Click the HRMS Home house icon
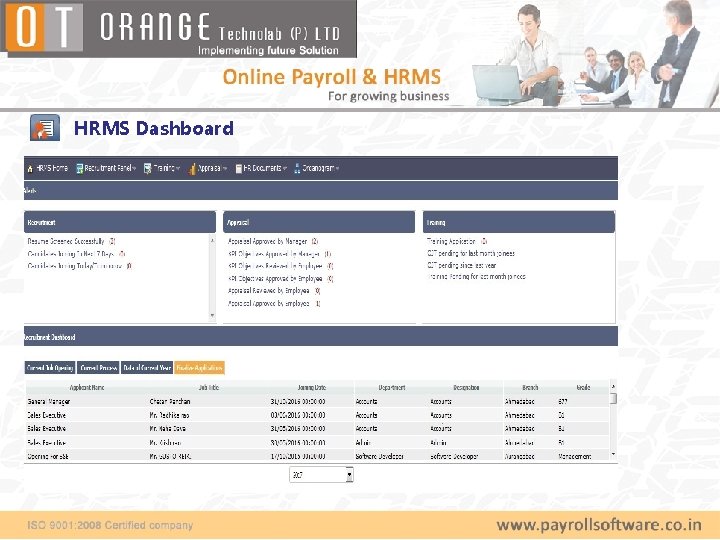 (x=30, y=169)
